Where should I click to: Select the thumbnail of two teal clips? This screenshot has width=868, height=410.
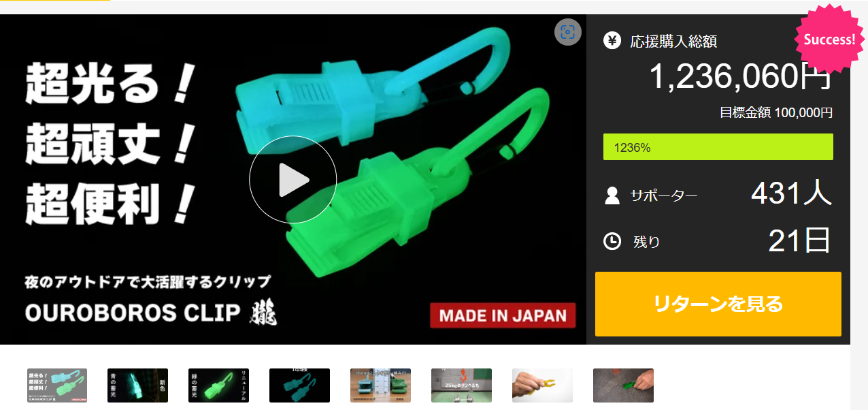(299, 385)
